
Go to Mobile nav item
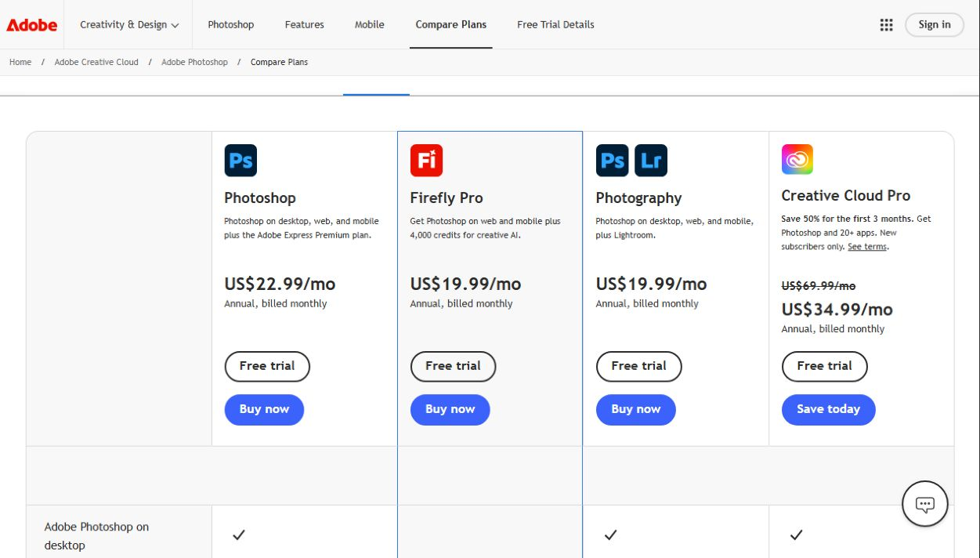(369, 24)
